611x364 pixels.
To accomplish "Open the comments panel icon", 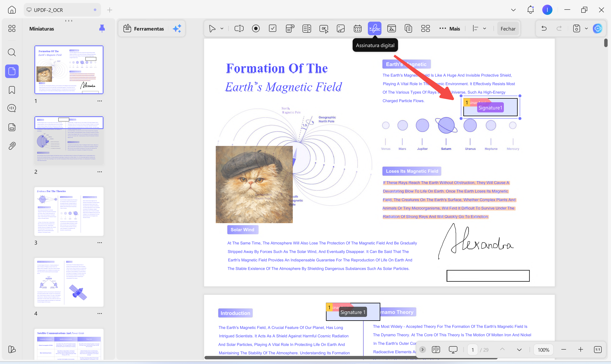I will pos(12,108).
